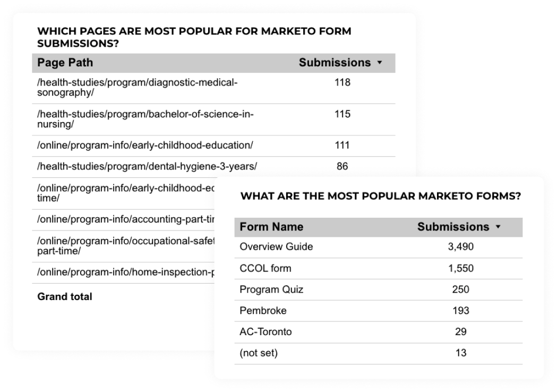Click the early-childhood-education page path row
Viewport: 557px width, 392px height.
pyautogui.click(x=213, y=146)
